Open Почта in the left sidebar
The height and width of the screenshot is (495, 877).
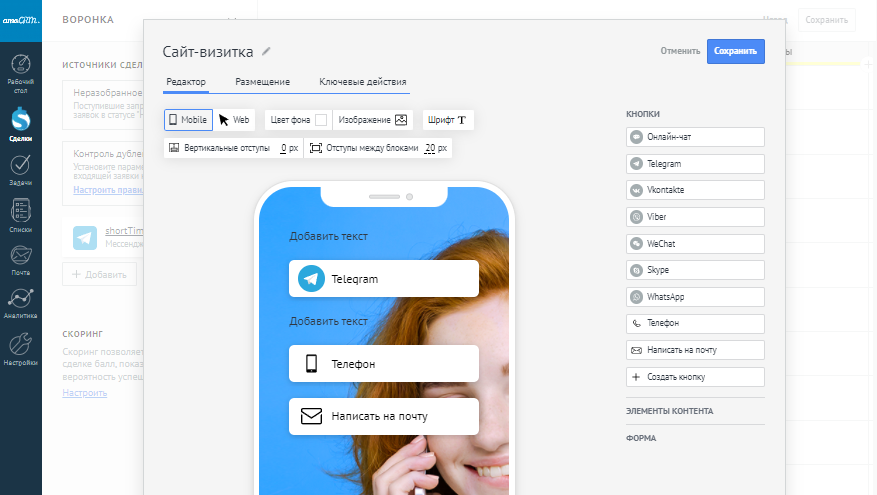coord(20,259)
